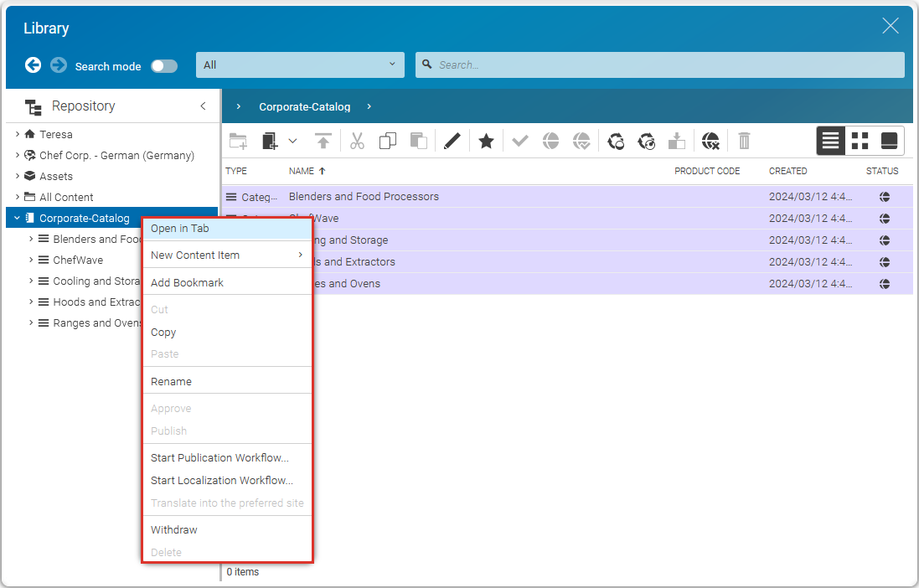This screenshot has height=588, width=919.
Task: Sort the list by Name column
Action: click(x=302, y=171)
